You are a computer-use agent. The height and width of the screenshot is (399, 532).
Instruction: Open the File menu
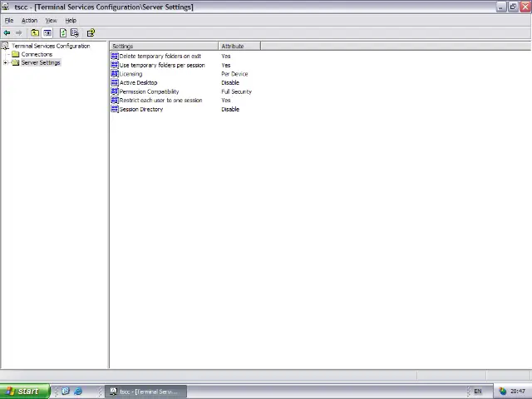pos(9,20)
